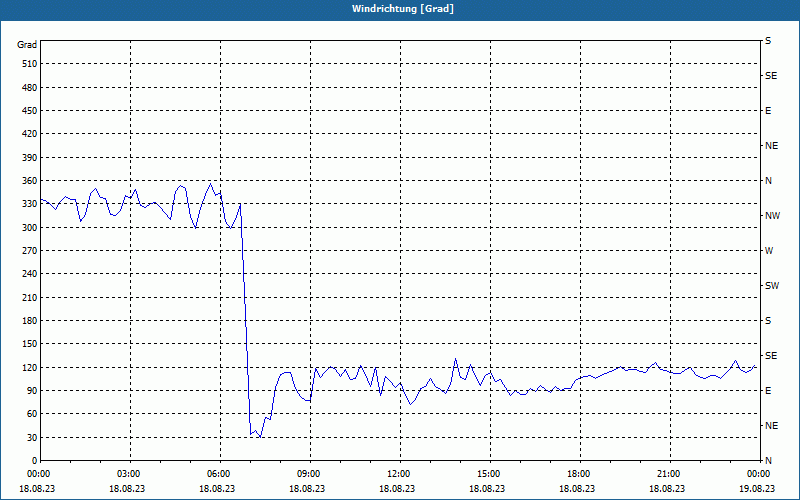Image resolution: width=800 pixels, height=500 pixels.
Task: Select the 480 value on the y-axis
Action: 29,88
